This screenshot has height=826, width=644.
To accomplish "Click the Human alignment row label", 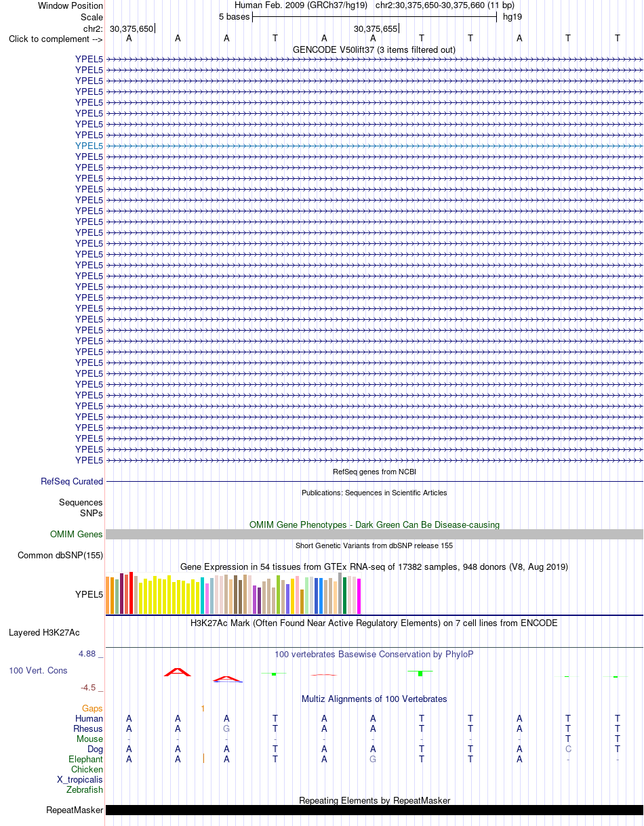I will click(89, 718).
